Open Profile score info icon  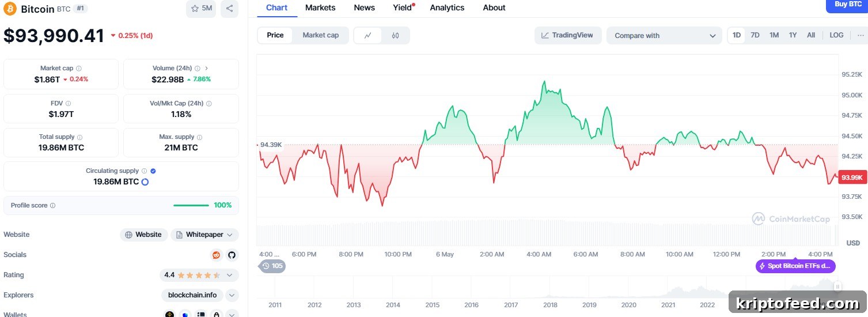(x=53, y=206)
